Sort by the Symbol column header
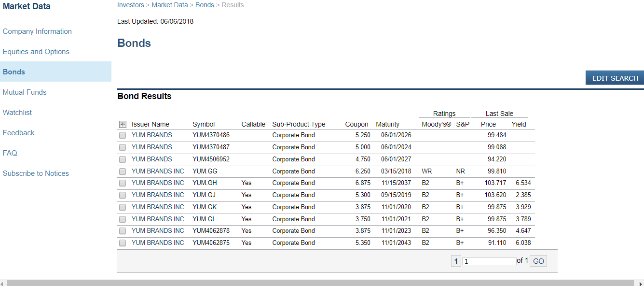 click(x=204, y=124)
